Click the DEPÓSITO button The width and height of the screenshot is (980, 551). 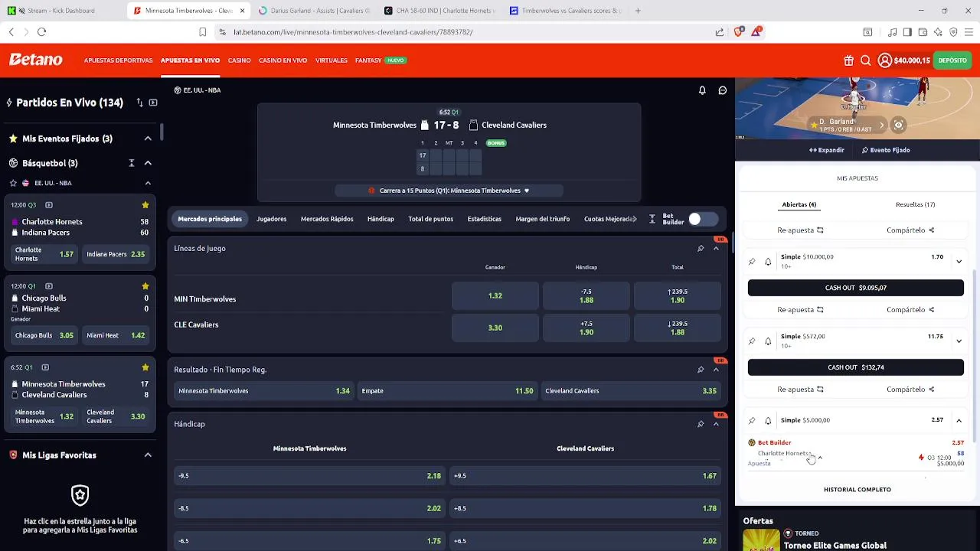coord(952,60)
